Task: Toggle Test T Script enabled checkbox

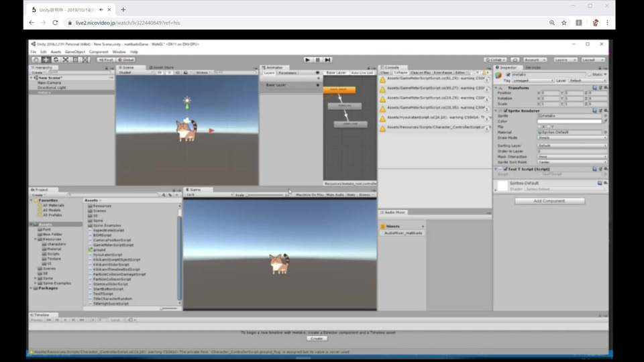Action: [506, 169]
